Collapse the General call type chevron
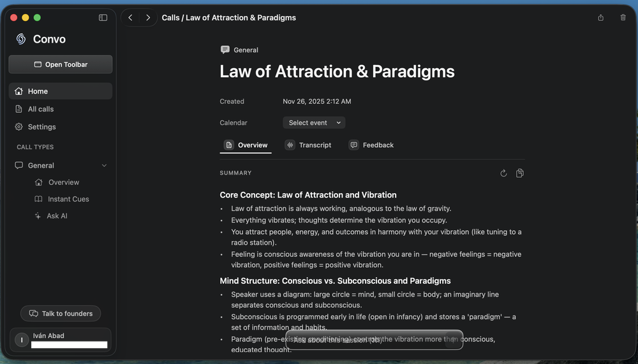The image size is (638, 364). pos(104,166)
